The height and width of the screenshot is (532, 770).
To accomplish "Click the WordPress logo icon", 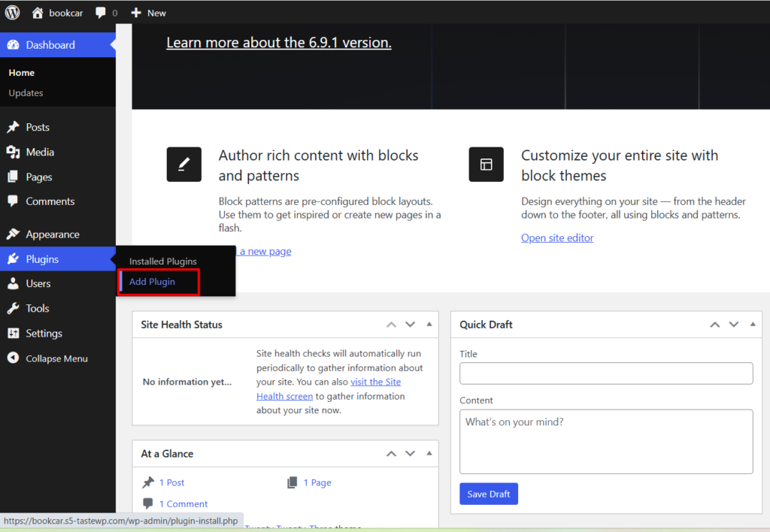I will 12,13.
